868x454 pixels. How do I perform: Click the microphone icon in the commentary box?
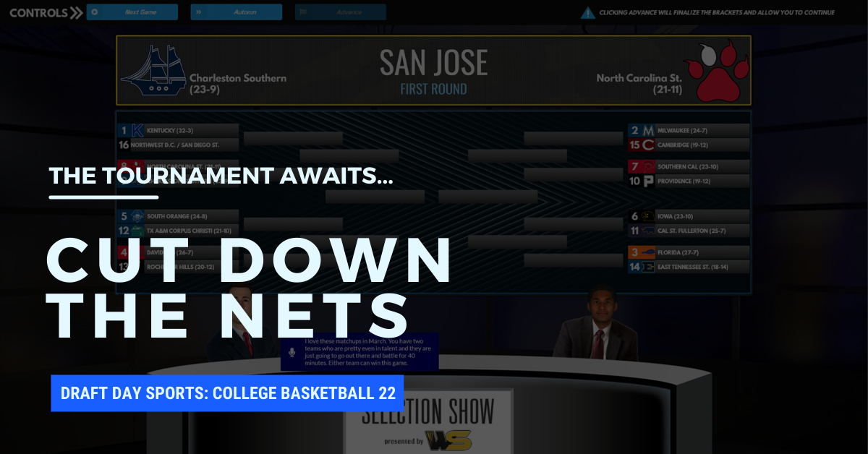point(292,352)
